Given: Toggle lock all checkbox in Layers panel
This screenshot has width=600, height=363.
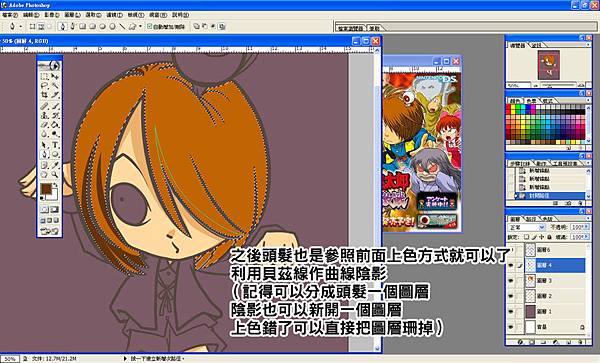Looking at the screenshot, I should point(549,237).
